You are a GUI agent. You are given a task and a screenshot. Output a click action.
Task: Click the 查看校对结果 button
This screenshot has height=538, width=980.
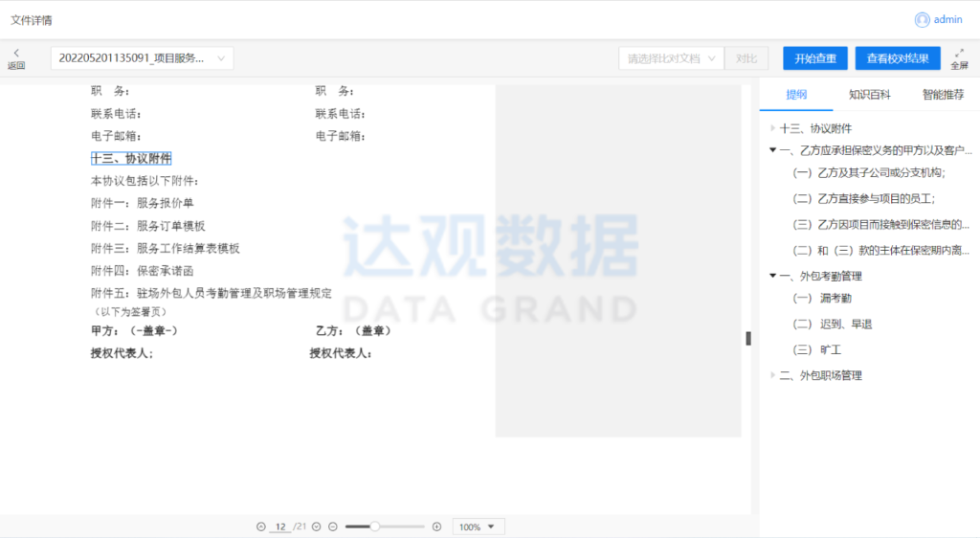[x=898, y=58]
